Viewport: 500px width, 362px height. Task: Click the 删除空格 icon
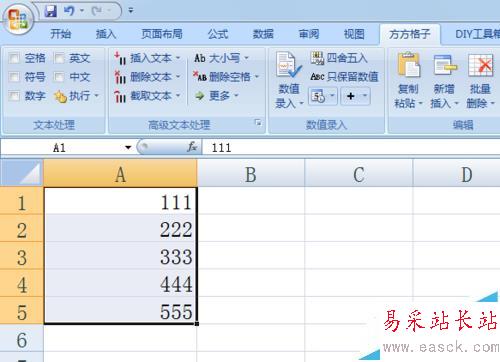(200, 77)
